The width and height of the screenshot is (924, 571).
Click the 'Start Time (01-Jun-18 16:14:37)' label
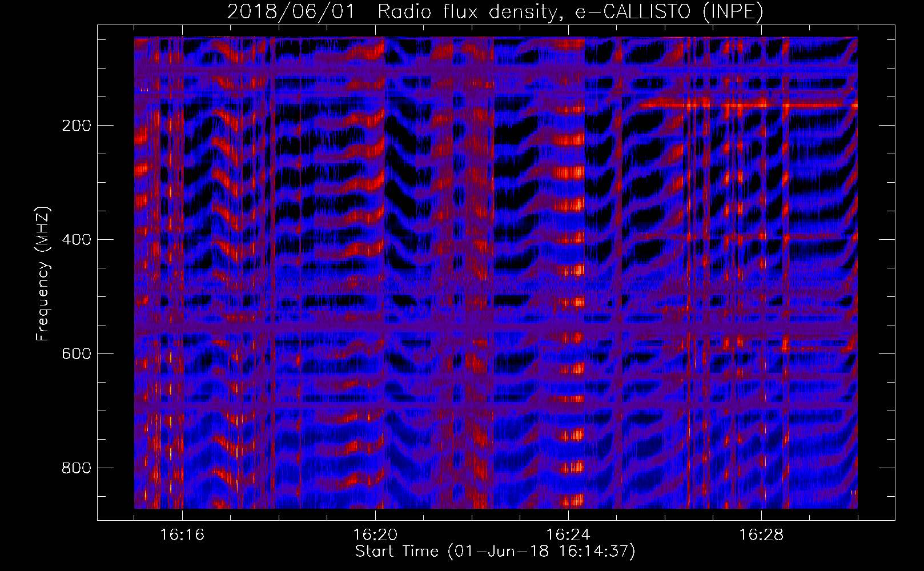coord(495,552)
